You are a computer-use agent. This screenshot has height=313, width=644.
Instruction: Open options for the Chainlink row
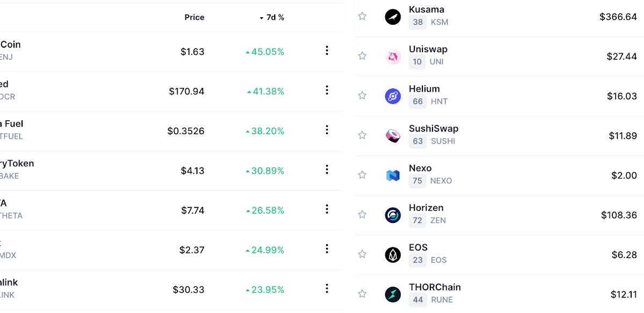pyautogui.click(x=327, y=289)
